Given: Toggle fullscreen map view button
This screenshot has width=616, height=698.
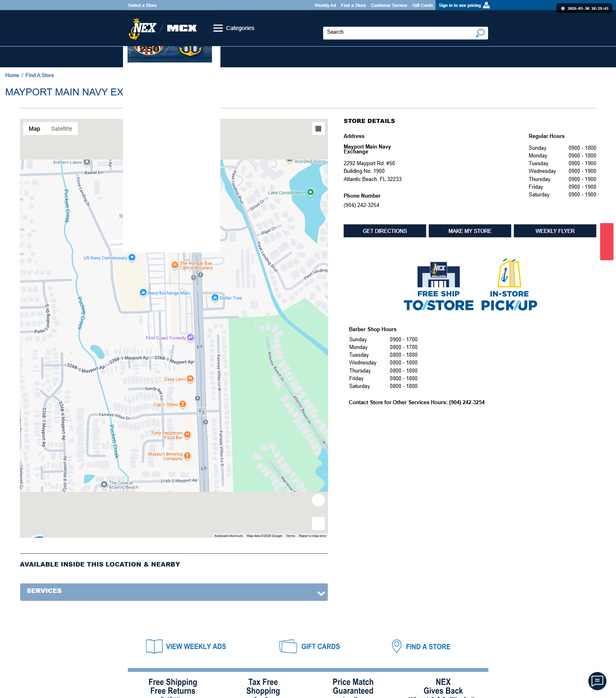Looking at the screenshot, I should [318, 129].
